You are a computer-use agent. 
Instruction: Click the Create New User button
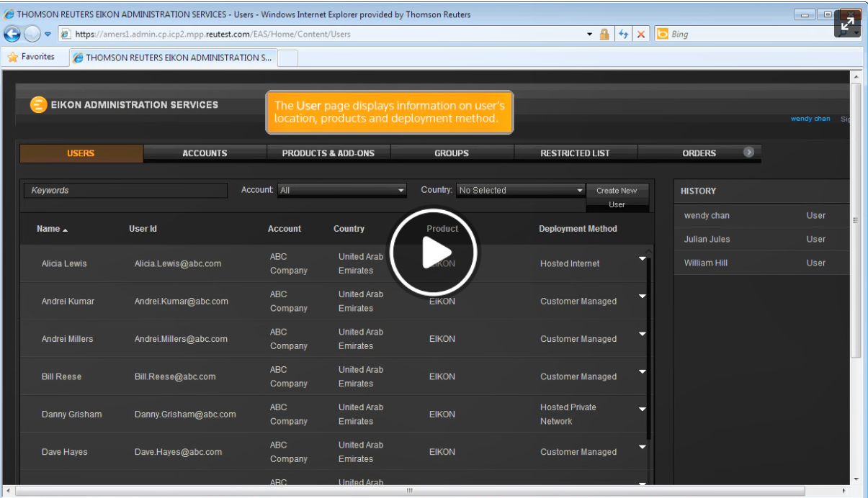[x=617, y=198]
